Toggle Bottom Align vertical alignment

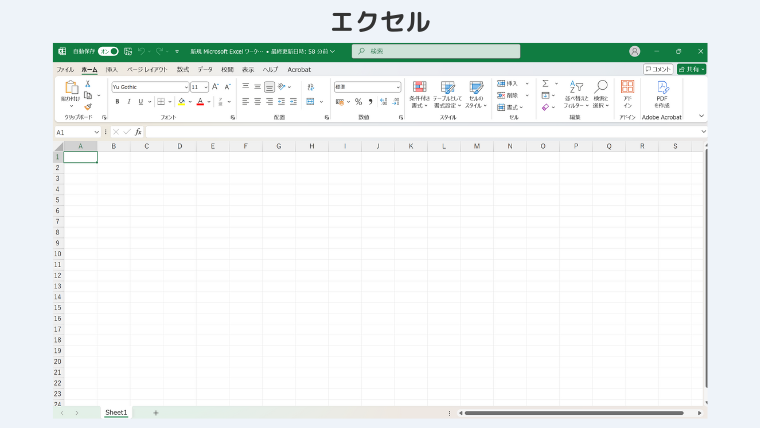269,87
